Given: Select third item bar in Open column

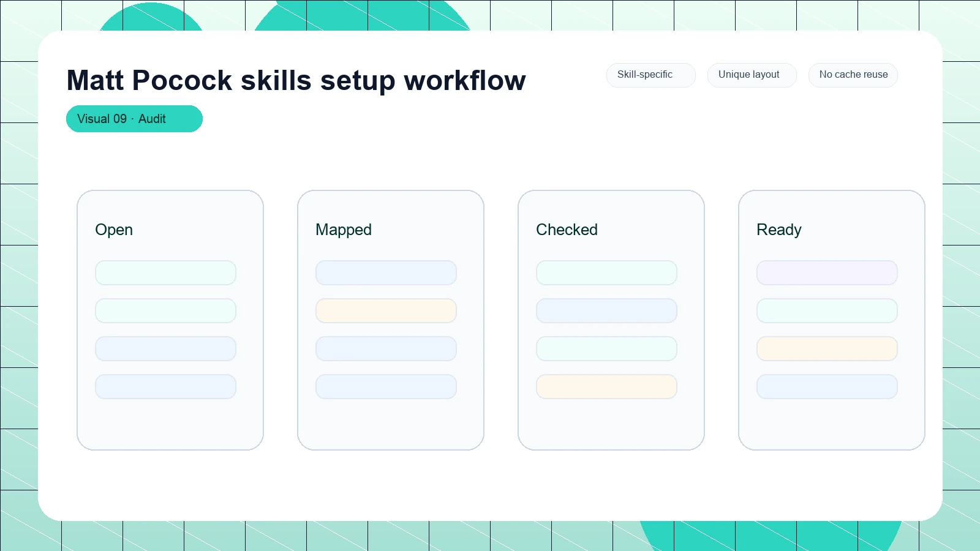Looking at the screenshot, I should (x=165, y=348).
